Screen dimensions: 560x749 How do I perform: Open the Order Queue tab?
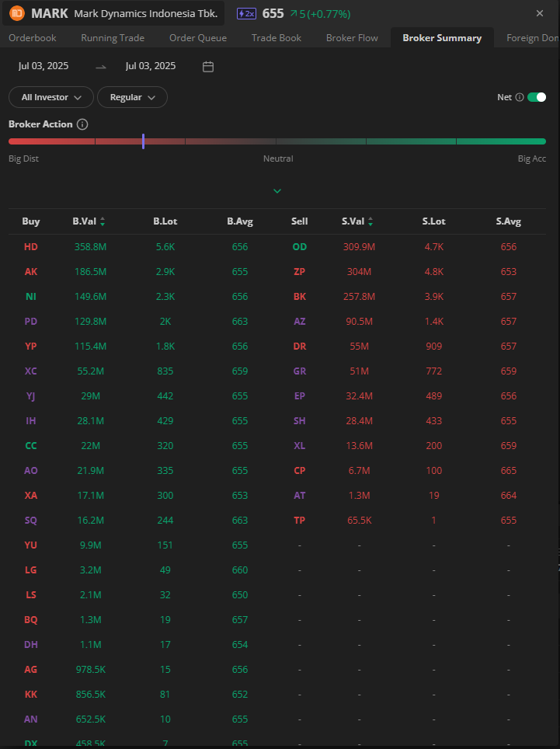pos(198,38)
